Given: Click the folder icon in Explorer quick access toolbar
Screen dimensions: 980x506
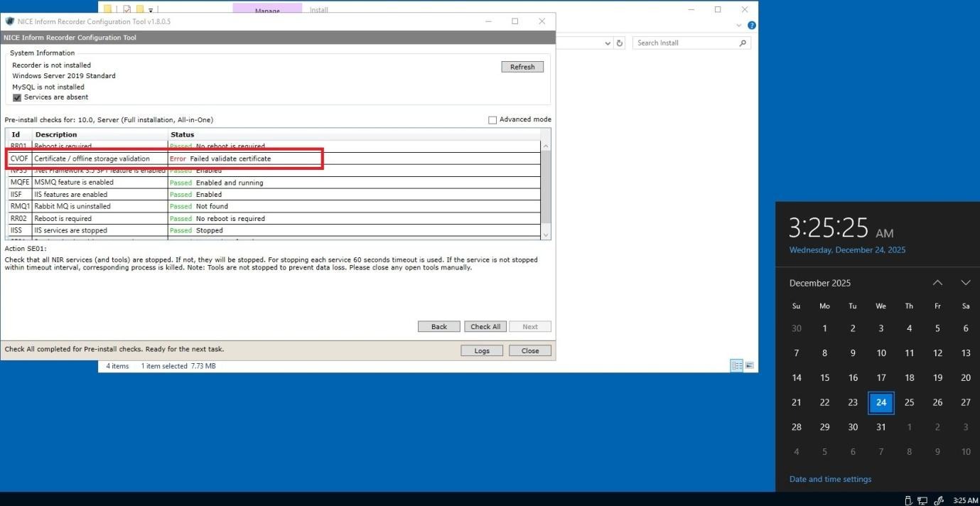Looking at the screenshot, I should click(107, 9).
